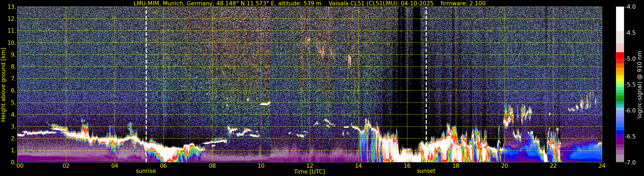The image size is (644, 176).
Task: Click time-axis tick label "04"
Action: point(114,166)
